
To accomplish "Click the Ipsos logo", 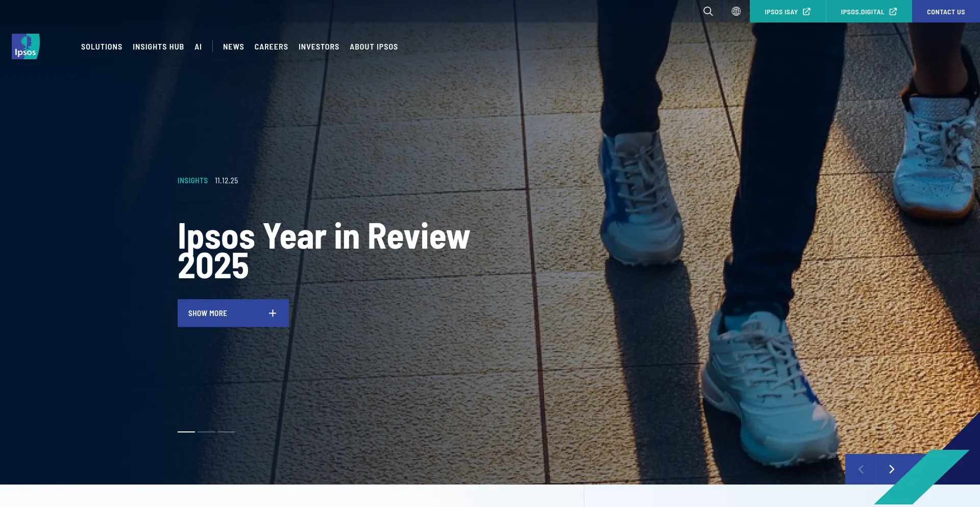I will (26, 46).
